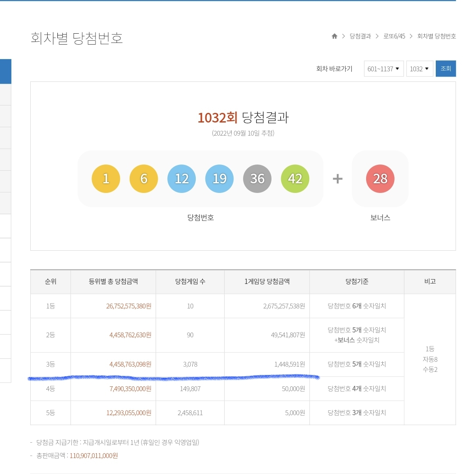Click the yellow number 1 ball
Viewport: 473px width, 476px height.
coord(106,178)
